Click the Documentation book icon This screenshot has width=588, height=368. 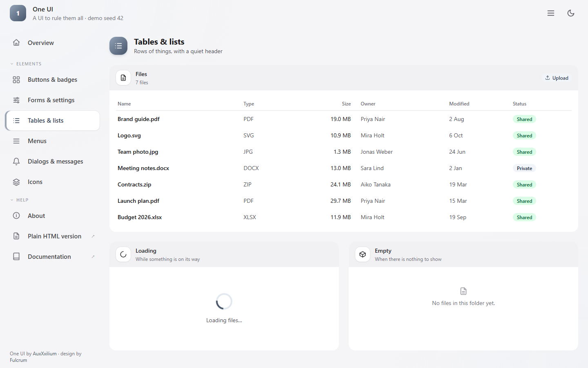(x=16, y=257)
